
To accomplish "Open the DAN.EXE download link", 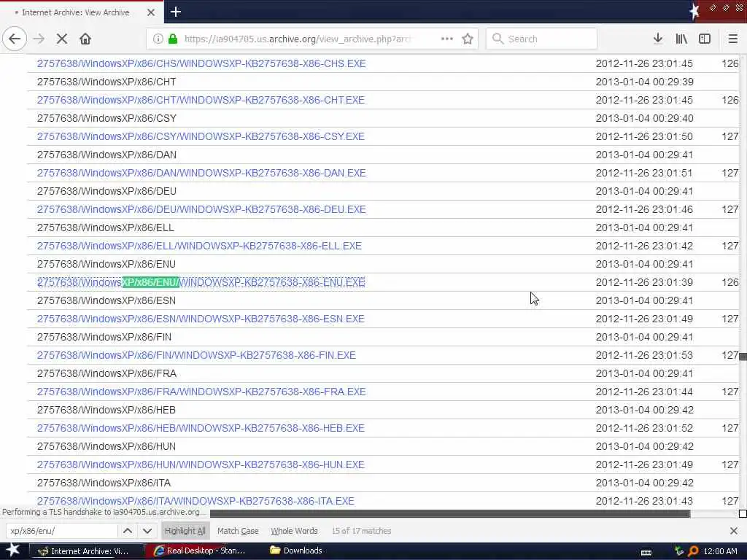I will coord(201,173).
